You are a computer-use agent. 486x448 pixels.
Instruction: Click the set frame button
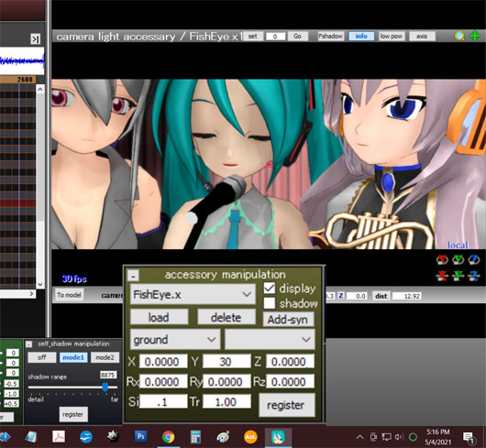point(252,37)
